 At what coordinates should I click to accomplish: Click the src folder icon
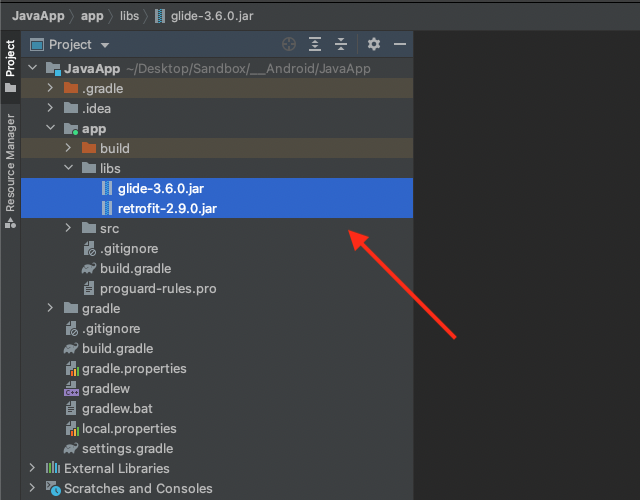(x=89, y=228)
